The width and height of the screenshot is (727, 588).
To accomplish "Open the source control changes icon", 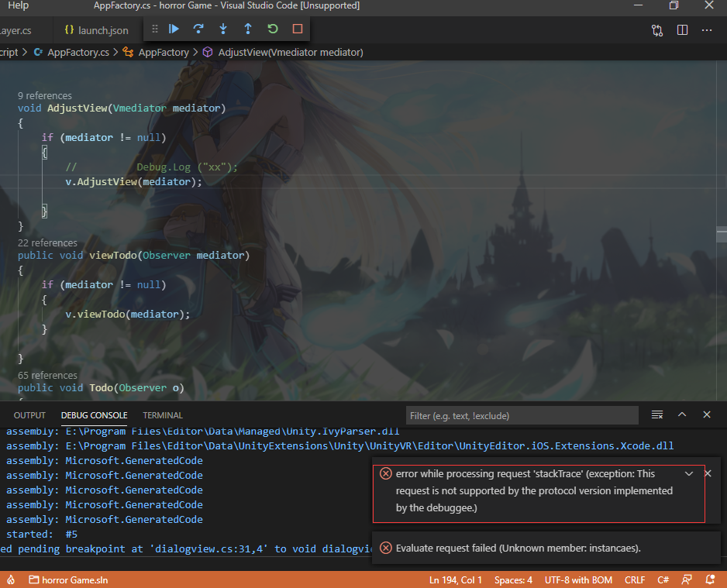I will click(657, 30).
